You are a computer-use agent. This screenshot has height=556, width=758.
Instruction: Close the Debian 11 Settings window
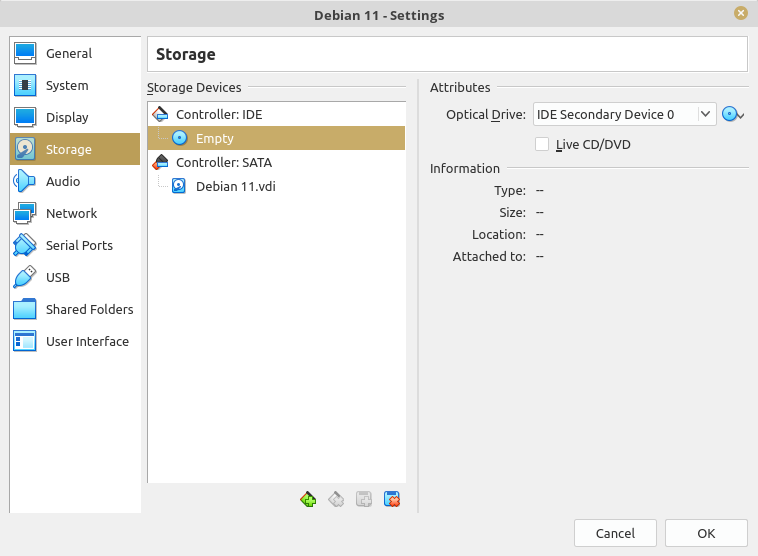click(x=741, y=13)
